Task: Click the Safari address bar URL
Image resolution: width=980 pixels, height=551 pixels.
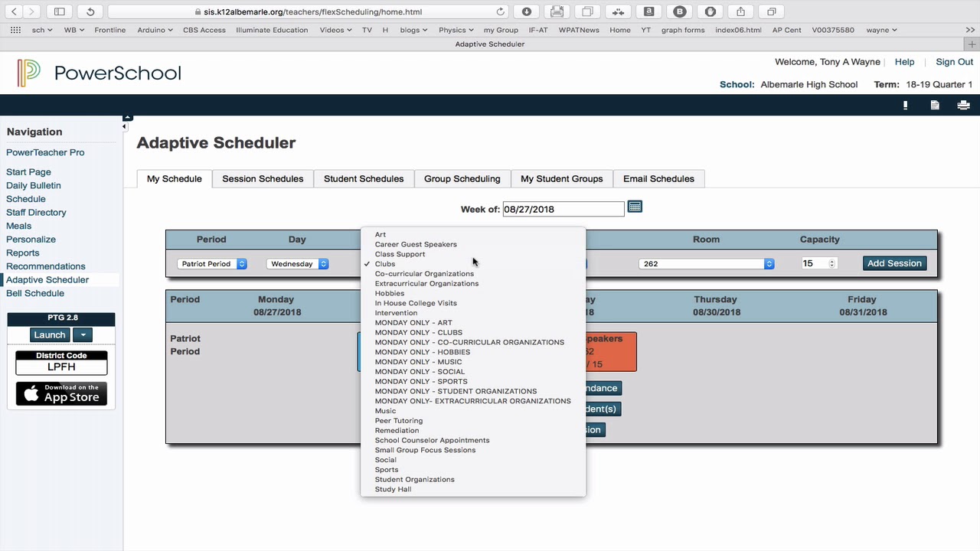Action: click(309, 11)
